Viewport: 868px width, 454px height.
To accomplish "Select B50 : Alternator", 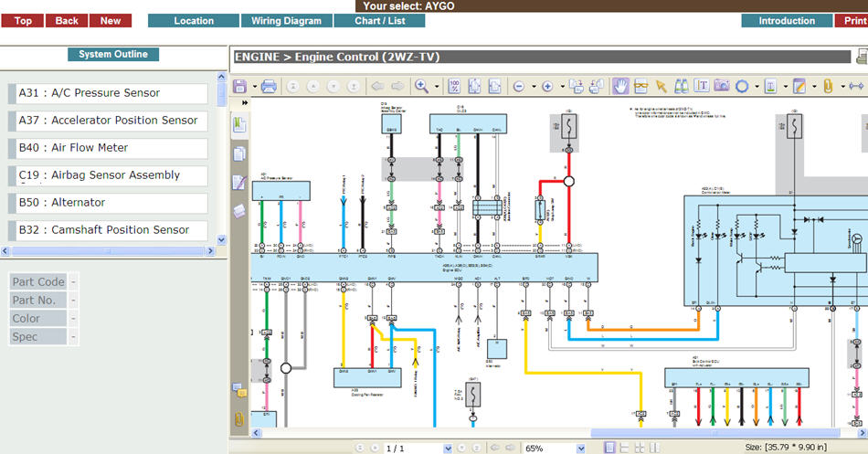I will click(x=109, y=203).
